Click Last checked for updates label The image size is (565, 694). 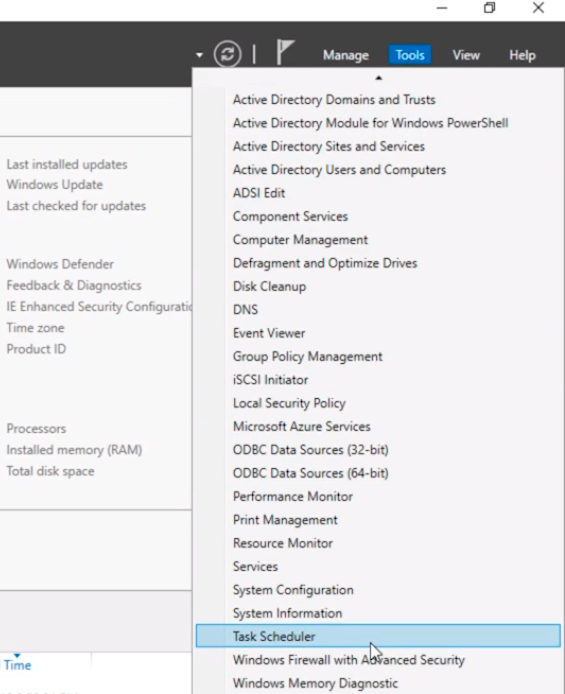[x=76, y=206]
